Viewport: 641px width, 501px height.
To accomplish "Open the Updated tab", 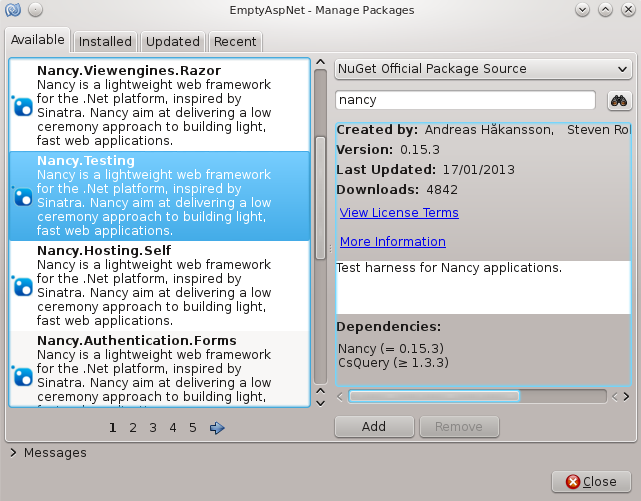I will coord(173,42).
